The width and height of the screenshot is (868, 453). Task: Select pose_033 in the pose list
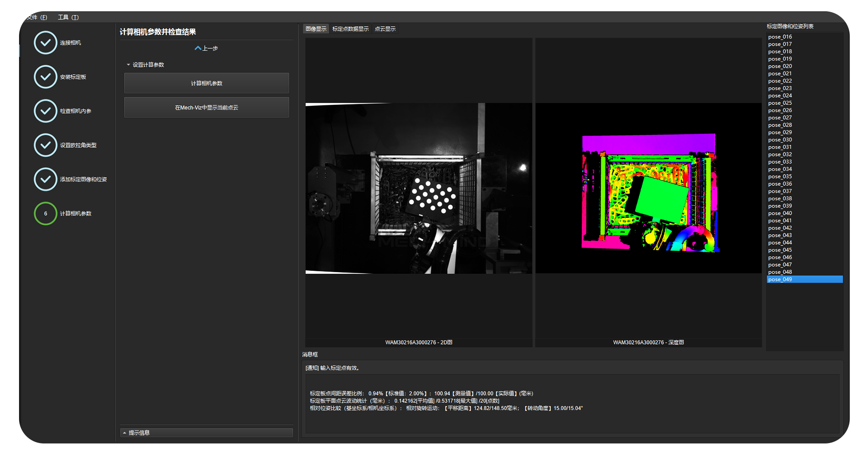tap(805, 161)
